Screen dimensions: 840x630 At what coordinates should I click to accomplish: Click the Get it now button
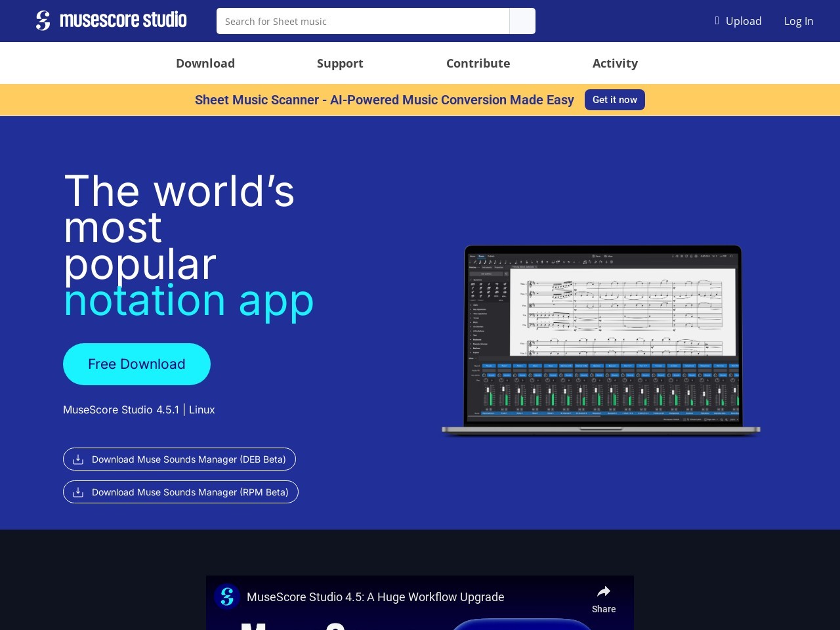tap(615, 100)
